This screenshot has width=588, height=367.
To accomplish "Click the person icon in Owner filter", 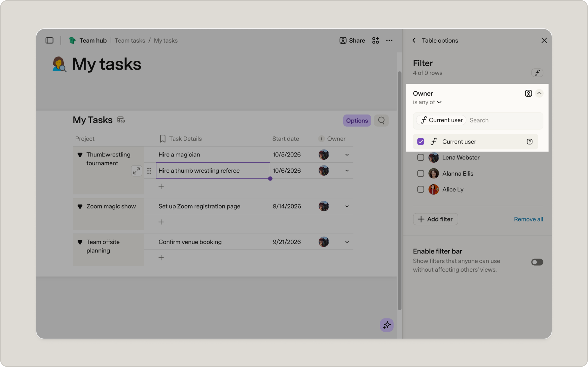I will click(x=529, y=93).
